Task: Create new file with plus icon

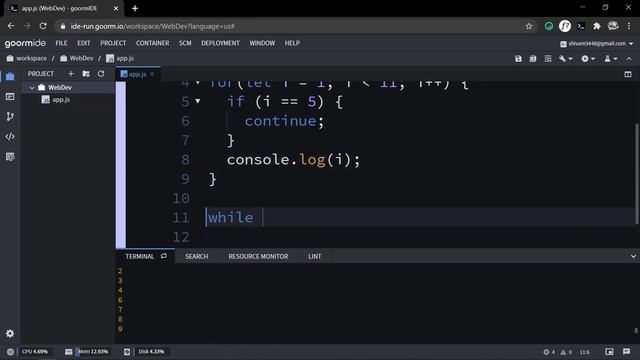Action: [x=71, y=73]
